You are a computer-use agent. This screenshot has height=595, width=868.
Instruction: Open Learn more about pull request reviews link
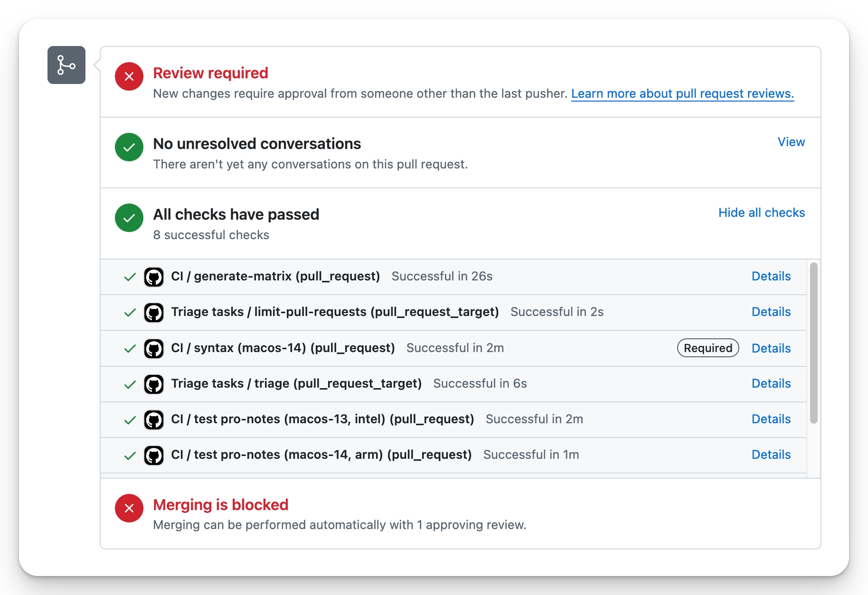pyautogui.click(x=682, y=93)
